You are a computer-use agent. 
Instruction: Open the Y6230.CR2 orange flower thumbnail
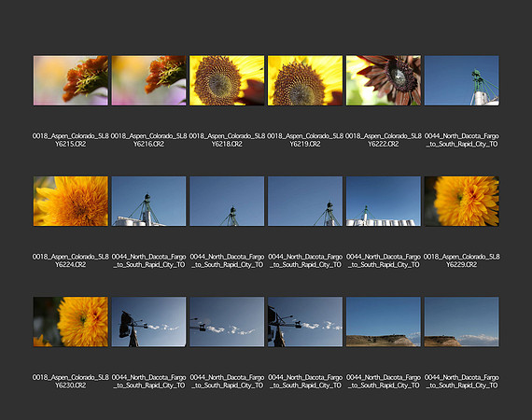tap(71, 322)
